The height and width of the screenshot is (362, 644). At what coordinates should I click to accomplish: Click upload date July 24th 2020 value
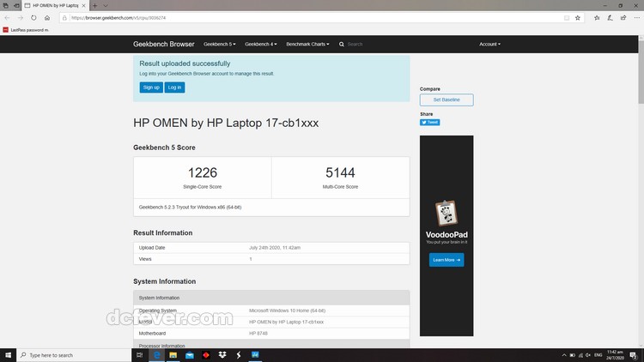(275, 248)
